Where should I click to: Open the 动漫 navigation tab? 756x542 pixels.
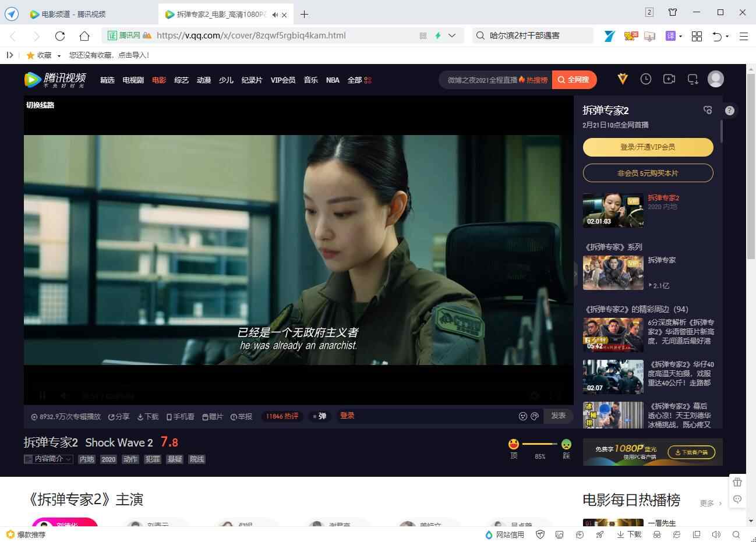click(204, 80)
